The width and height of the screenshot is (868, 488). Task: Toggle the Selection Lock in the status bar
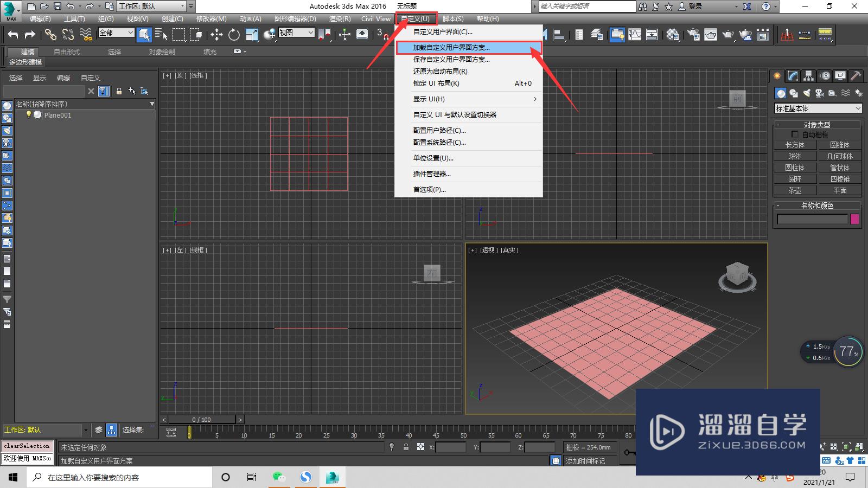(x=406, y=447)
